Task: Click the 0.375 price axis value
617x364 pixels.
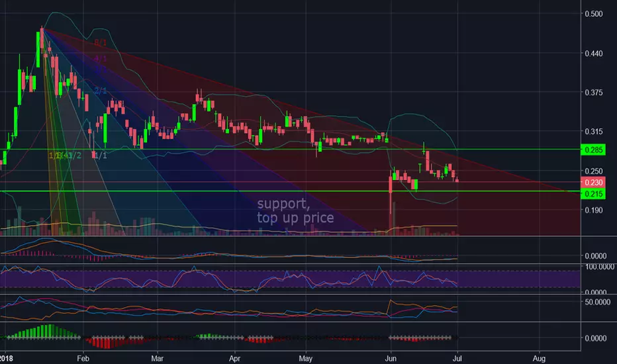Action: 594,93
